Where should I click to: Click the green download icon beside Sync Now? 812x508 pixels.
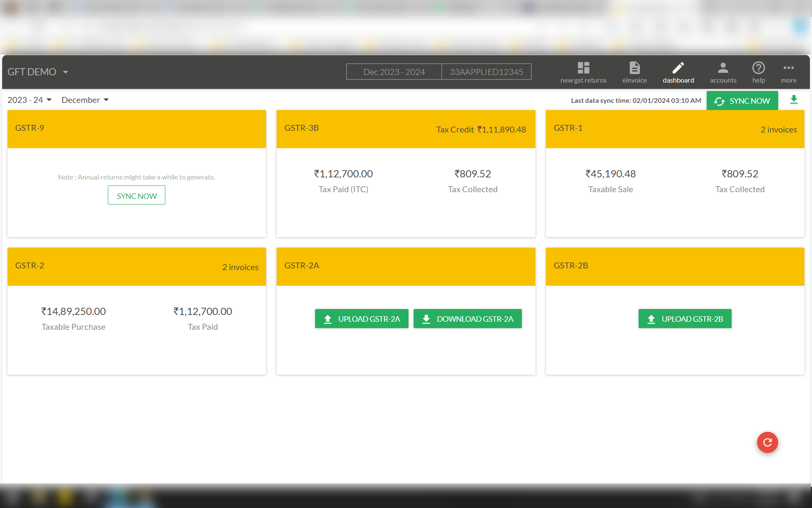[794, 100]
